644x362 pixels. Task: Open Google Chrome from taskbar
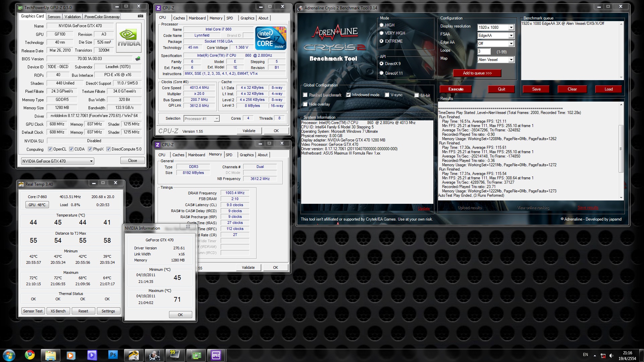[30, 355]
